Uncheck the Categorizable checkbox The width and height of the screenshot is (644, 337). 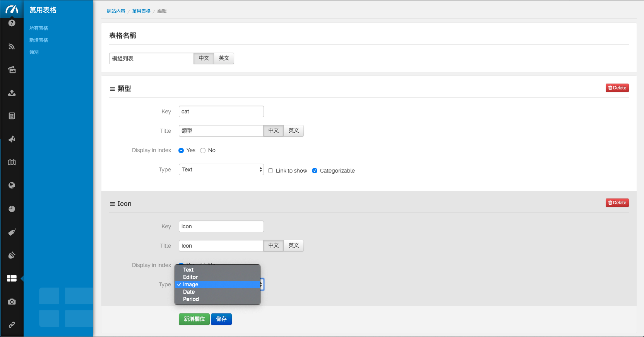[x=315, y=171]
